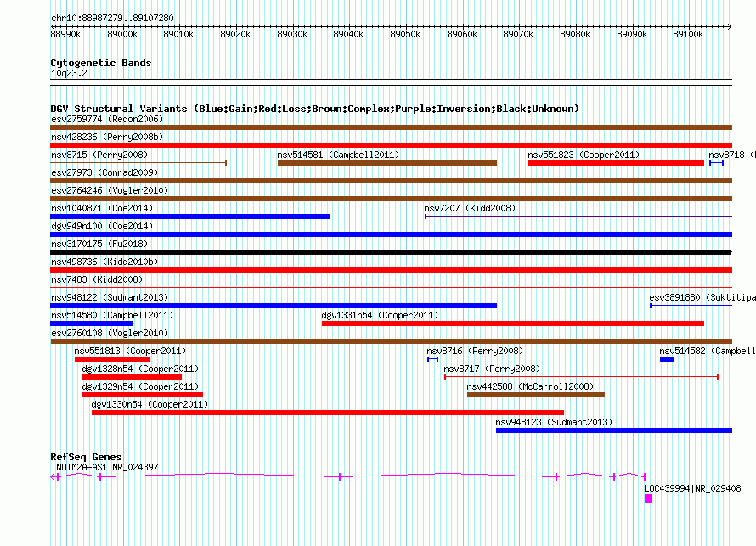Screen dimensions: 756x546
Task: Select the nsv428236 (Perry2008b) red loss bar
Action: click(391, 145)
